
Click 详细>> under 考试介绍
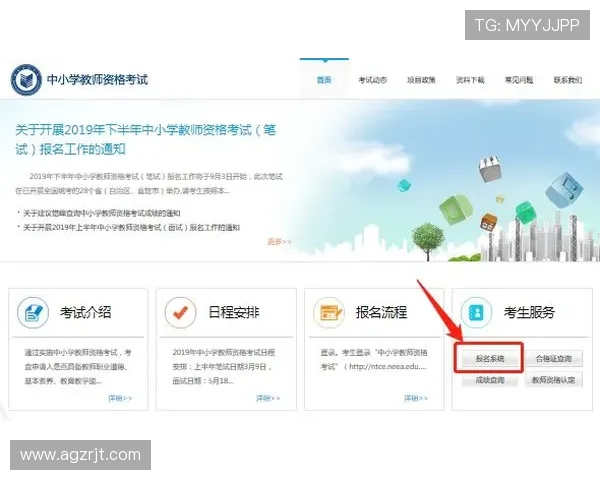(120, 398)
